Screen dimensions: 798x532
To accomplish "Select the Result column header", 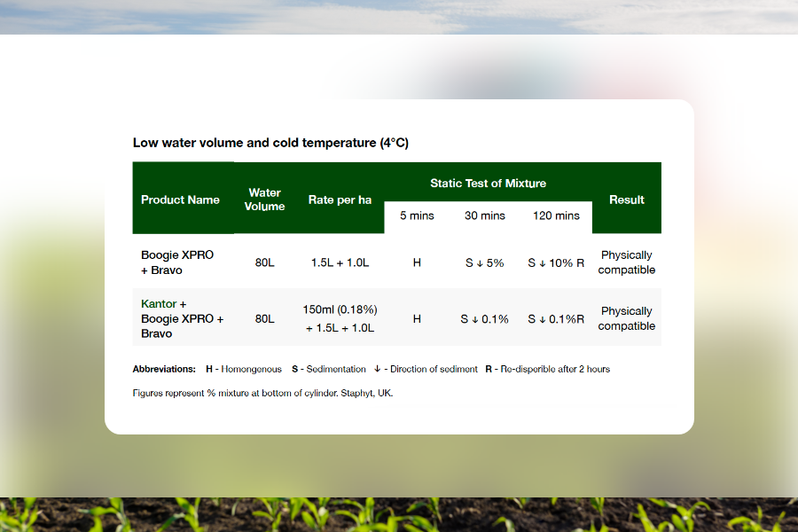I will pos(626,199).
